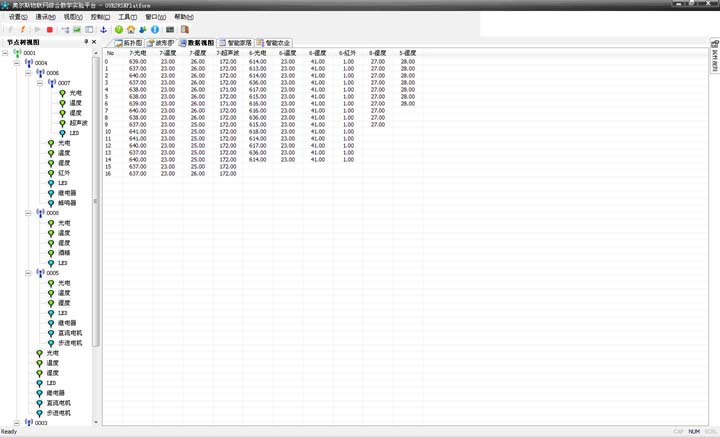Click the green circle icon in toolbar
Screen dimensions: 720x438
pos(118,30)
